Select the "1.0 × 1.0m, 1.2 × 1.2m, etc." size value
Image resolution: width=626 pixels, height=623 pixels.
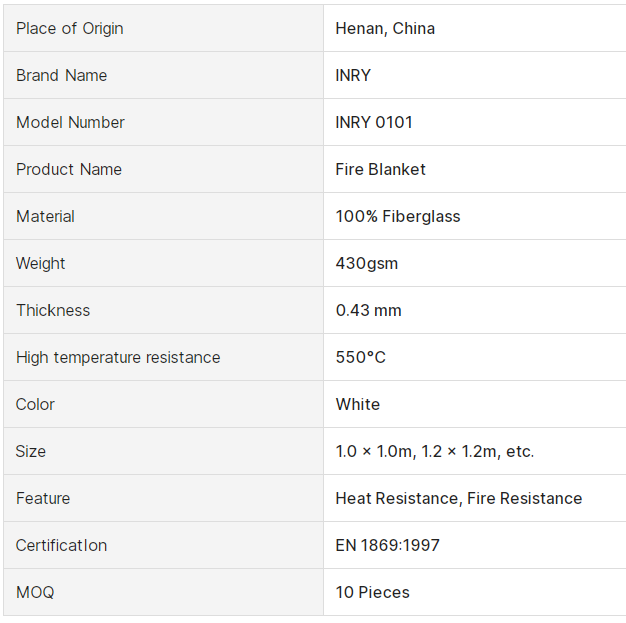[435, 451]
